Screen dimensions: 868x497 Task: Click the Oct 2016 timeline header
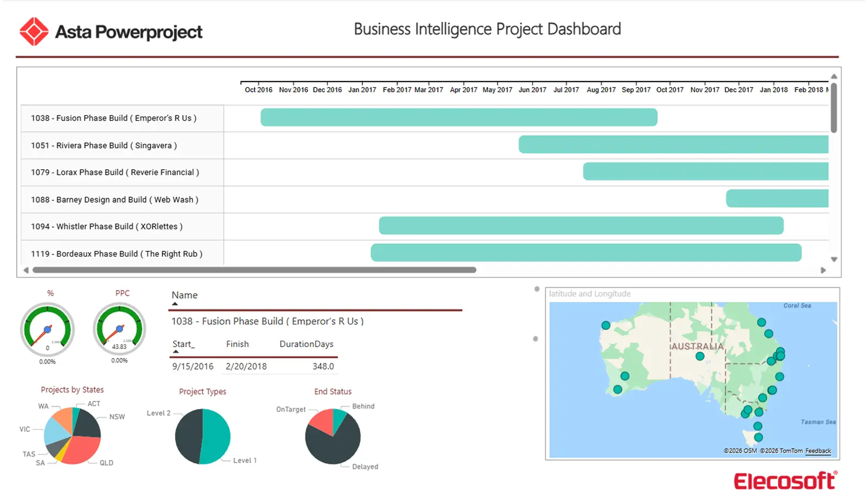point(258,90)
